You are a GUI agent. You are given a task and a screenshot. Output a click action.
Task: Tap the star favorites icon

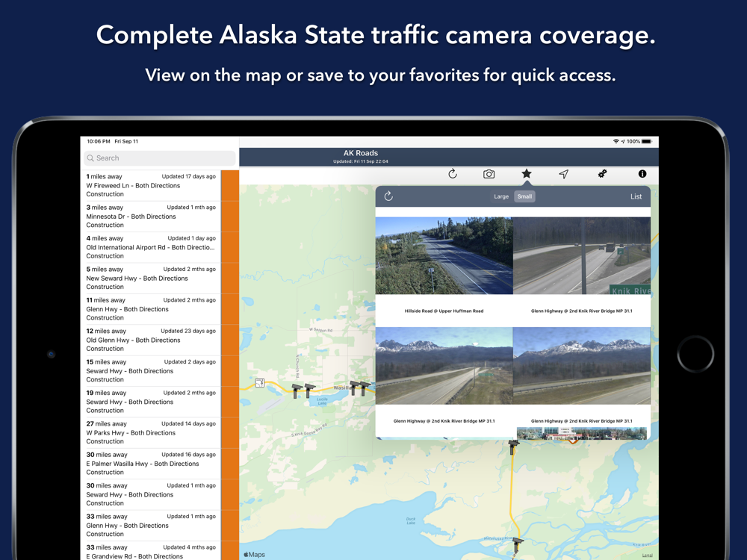527,174
